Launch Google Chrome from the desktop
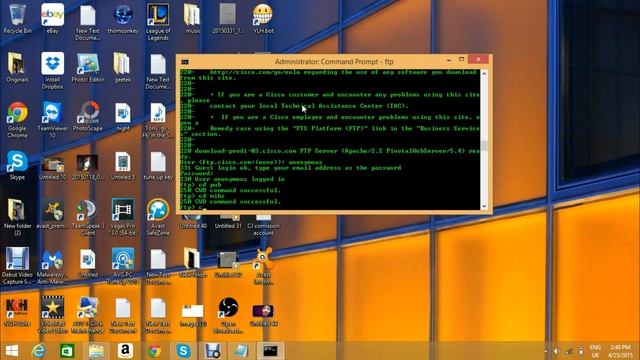 17,120
